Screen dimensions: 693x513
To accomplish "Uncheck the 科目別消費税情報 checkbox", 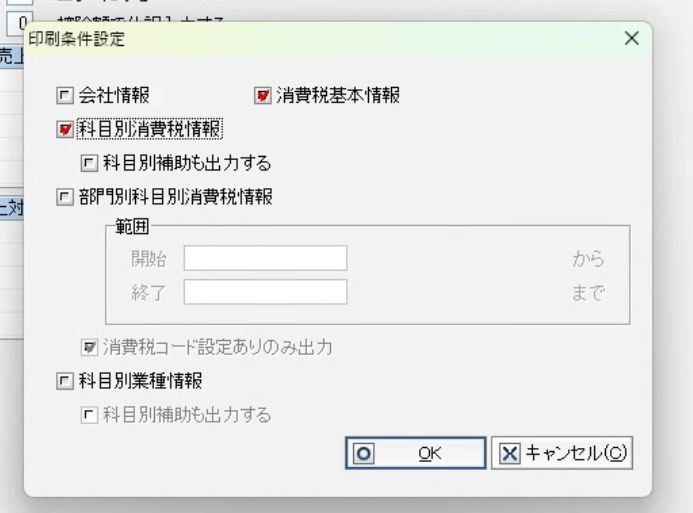I will (65, 129).
